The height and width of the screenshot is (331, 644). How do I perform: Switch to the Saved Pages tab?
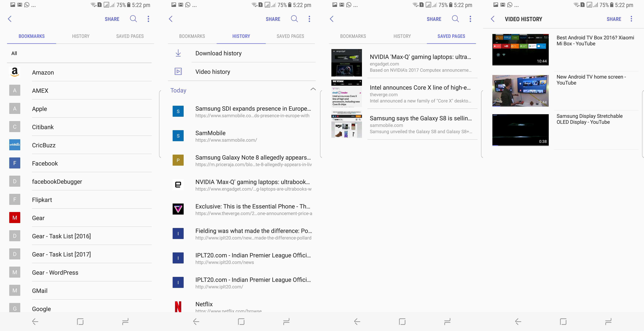coord(451,36)
